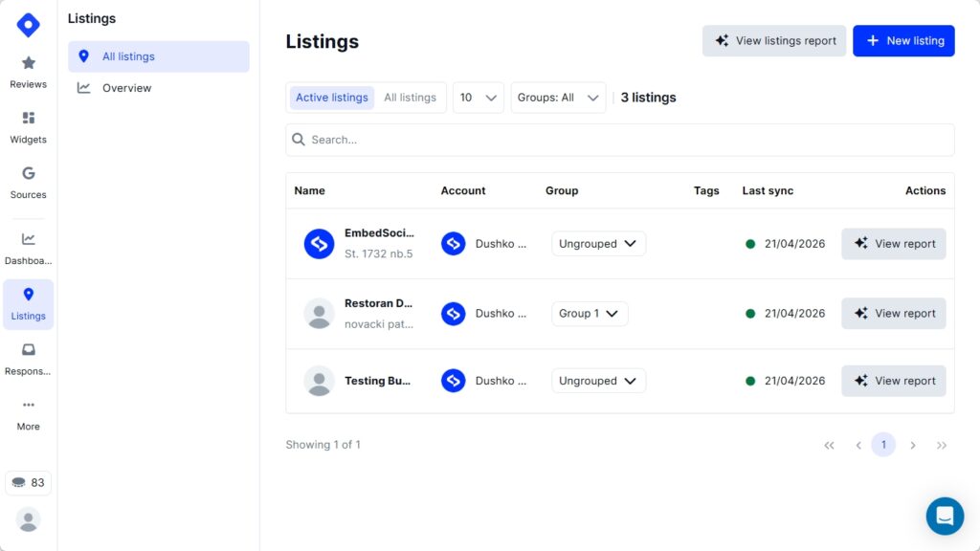
Task: Click the More icon in the sidebar
Action: [x=28, y=413]
